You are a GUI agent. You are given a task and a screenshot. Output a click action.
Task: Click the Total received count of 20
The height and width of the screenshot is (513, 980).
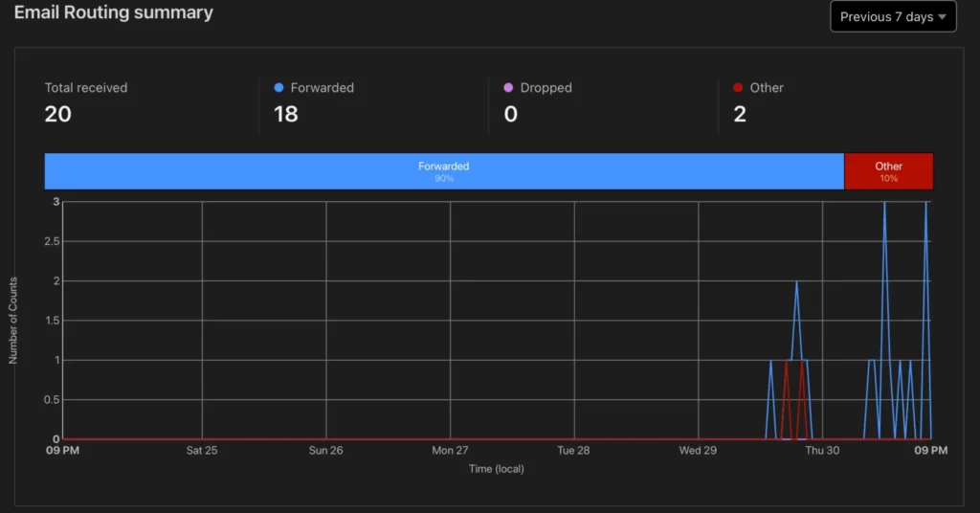[58, 114]
